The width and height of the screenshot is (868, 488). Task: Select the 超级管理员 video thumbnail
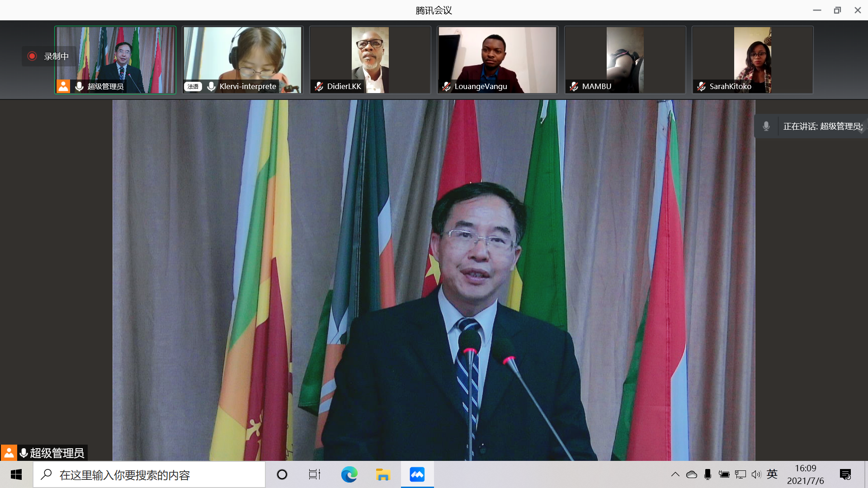tap(115, 60)
